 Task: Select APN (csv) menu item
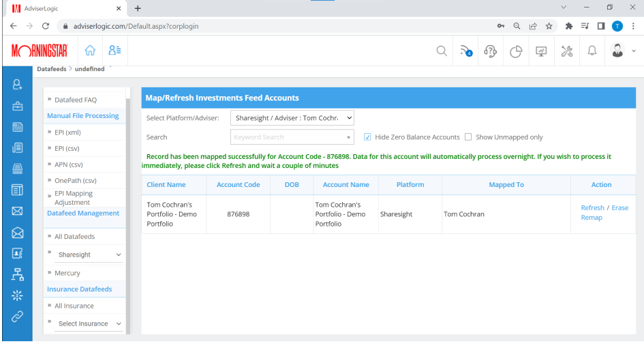[69, 164]
